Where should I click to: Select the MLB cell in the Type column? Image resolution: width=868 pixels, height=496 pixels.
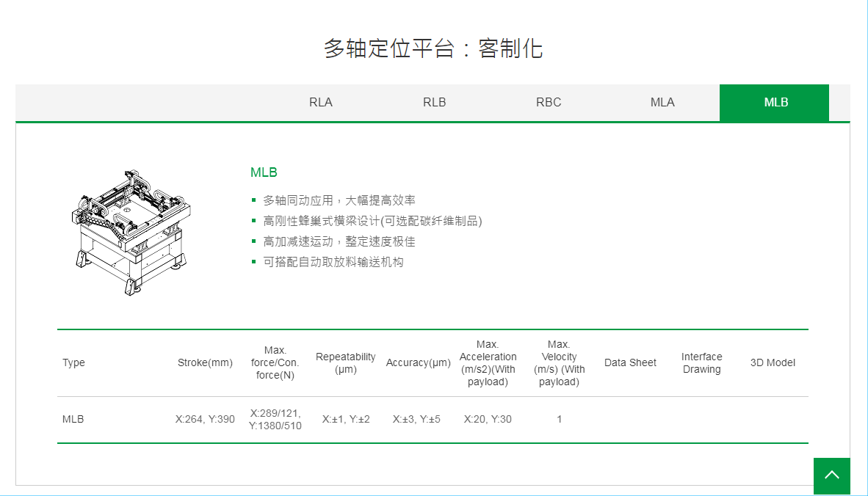[73, 420]
